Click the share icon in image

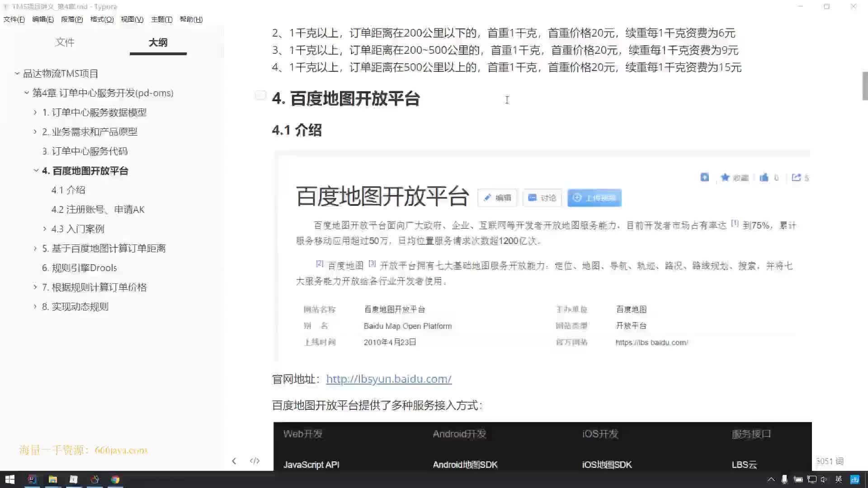point(796,177)
